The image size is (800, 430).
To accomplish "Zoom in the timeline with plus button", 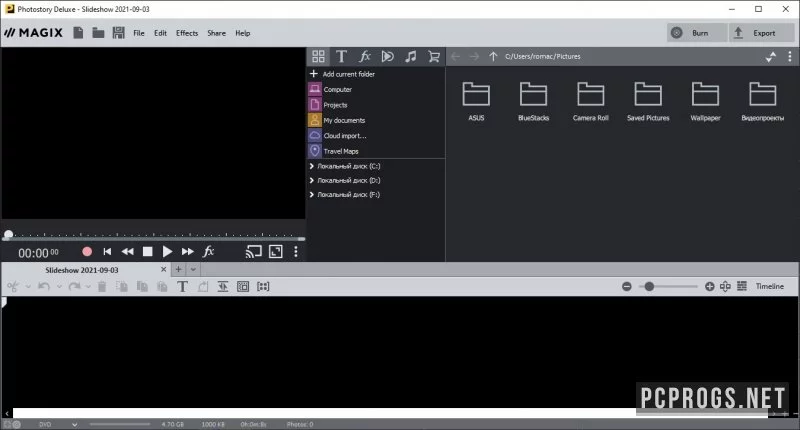I will [709, 287].
